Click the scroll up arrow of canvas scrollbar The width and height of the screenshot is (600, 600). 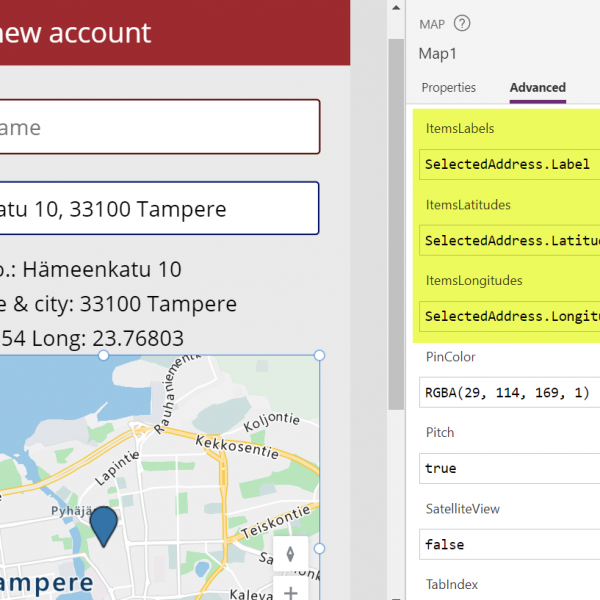(396, 8)
